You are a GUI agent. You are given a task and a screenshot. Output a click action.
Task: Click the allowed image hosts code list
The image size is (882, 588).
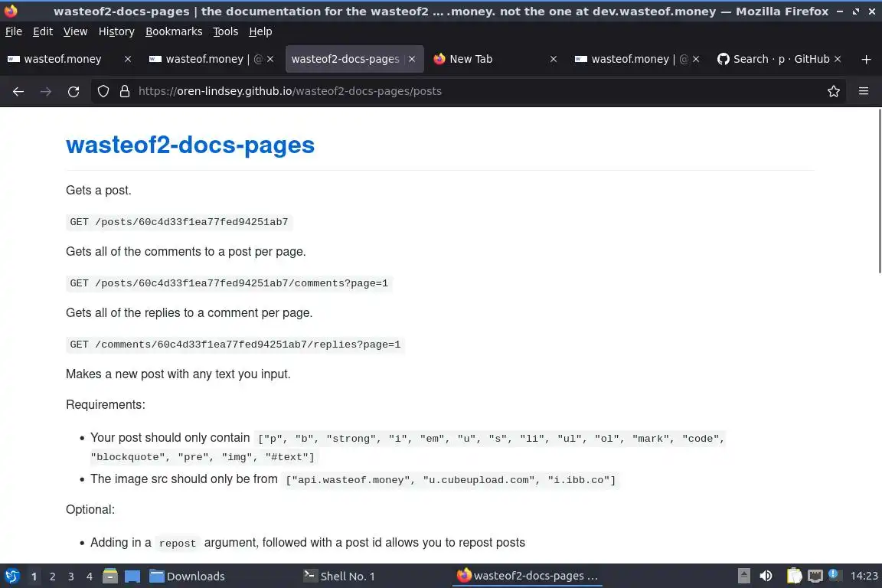coord(450,480)
